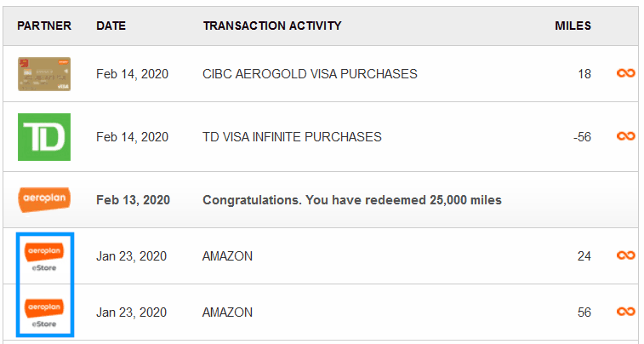Viewport: 644px width, 344px height.
Task: Click the Aeroplan logo on the Feb 13 row
Action: (x=44, y=199)
